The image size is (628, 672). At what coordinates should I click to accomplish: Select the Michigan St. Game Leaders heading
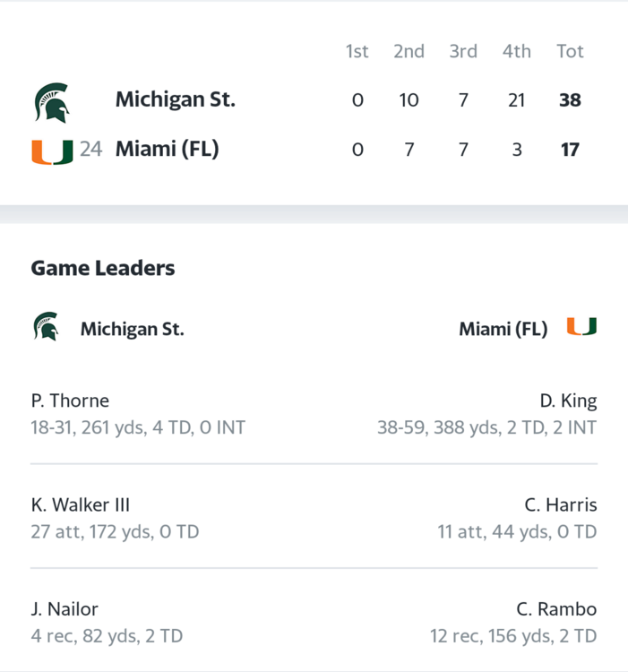(133, 329)
